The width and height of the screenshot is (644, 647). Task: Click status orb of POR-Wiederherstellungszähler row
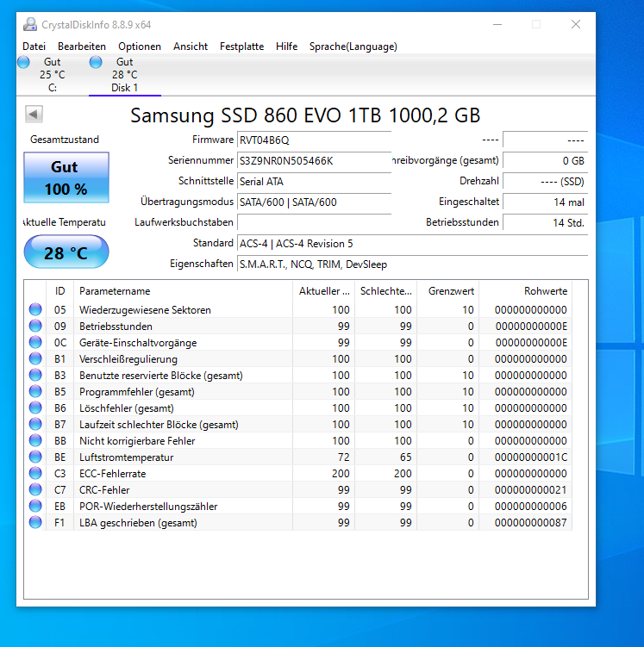(35, 506)
